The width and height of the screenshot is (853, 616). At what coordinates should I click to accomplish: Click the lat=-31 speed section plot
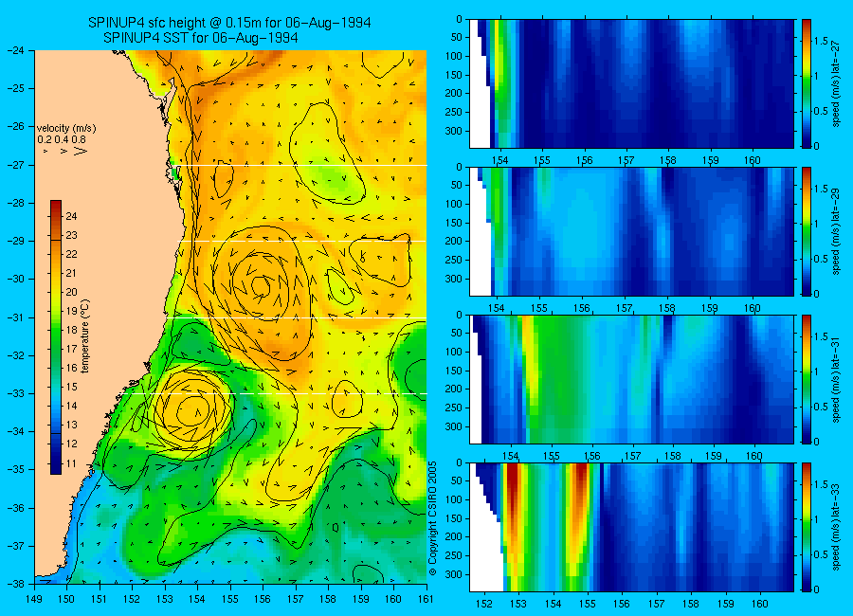coord(631,379)
